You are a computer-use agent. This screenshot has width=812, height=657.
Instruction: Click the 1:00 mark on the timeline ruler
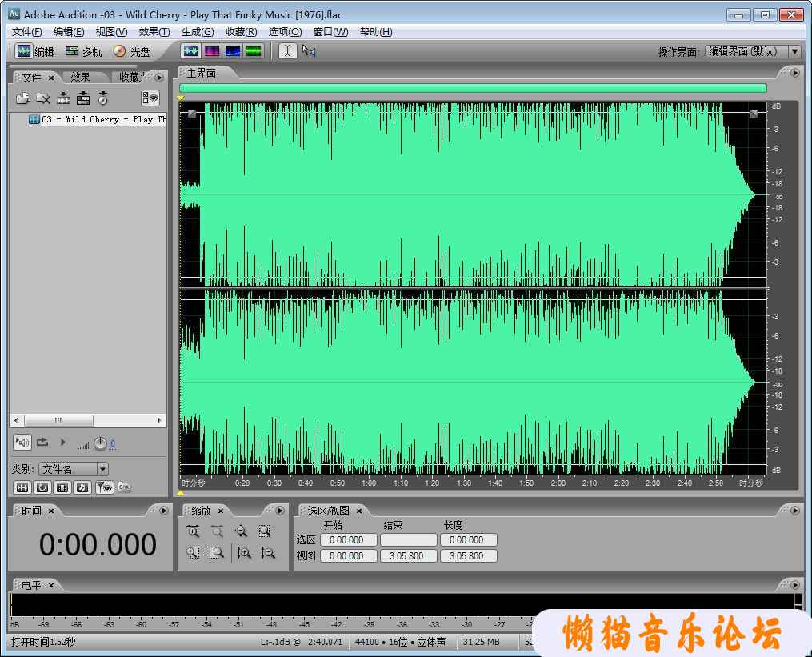click(x=369, y=483)
